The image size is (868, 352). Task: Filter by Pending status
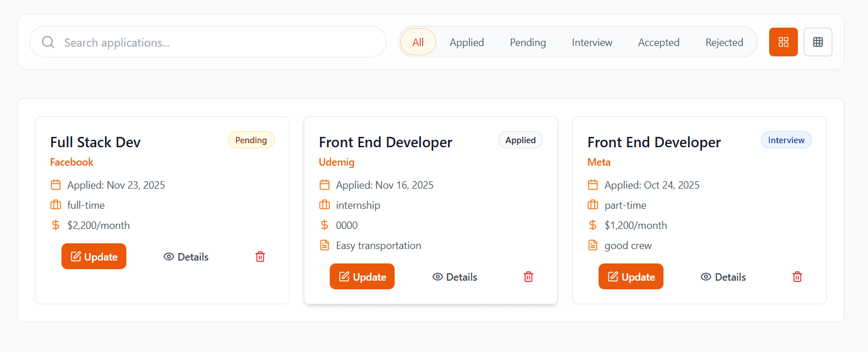point(528,42)
